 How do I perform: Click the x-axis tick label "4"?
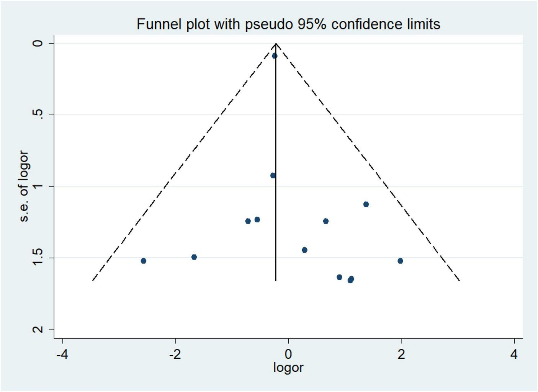click(514, 354)
